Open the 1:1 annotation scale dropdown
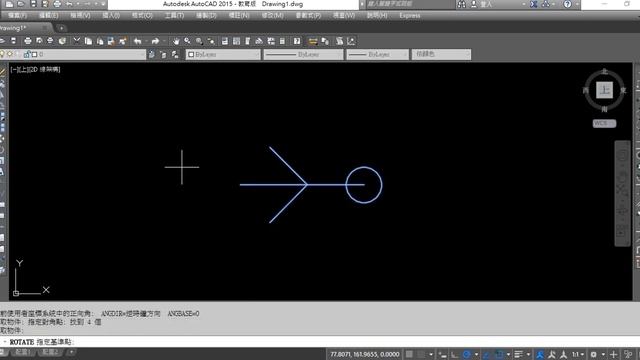640x360 pixels. tap(578, 354)
